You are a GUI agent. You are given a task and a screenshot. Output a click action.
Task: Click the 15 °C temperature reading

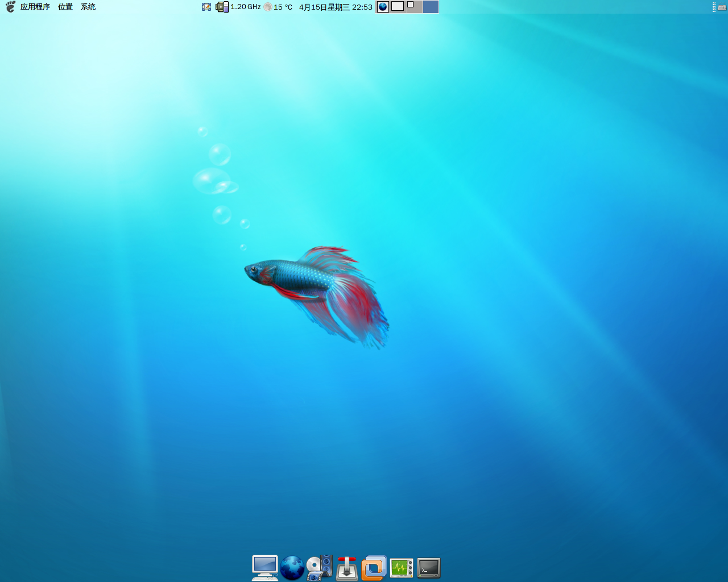(x=283, y=7)
